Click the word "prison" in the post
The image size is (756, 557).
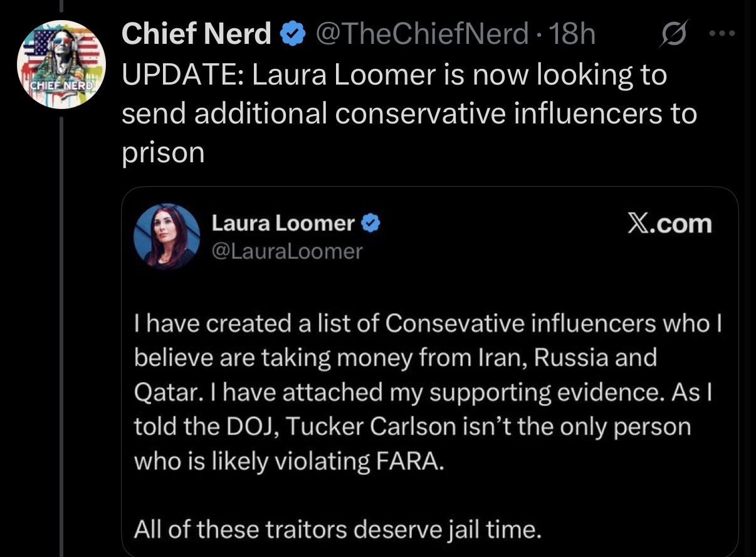(163, 153)
